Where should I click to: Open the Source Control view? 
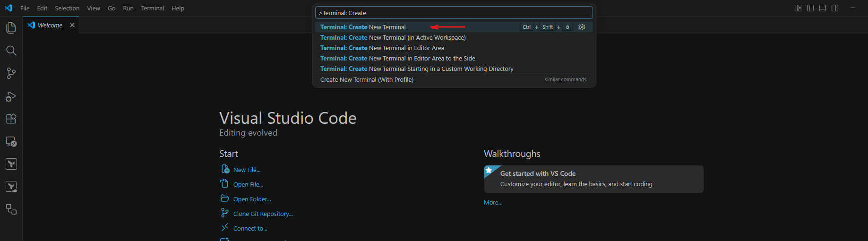click(x=11, y=73)
